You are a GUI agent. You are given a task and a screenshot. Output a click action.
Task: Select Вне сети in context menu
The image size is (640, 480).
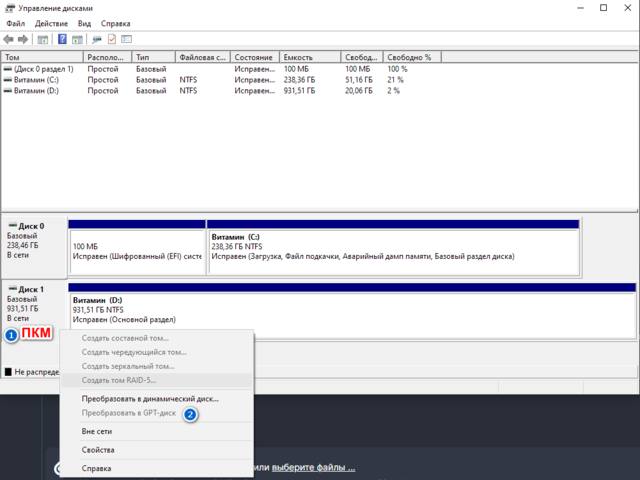(x=97, y=431)
